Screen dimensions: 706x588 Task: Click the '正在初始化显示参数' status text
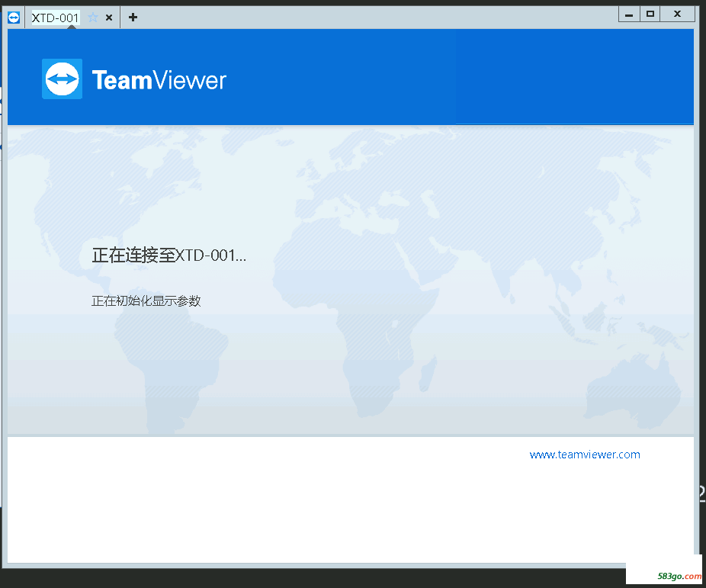(x=146, y=300)
